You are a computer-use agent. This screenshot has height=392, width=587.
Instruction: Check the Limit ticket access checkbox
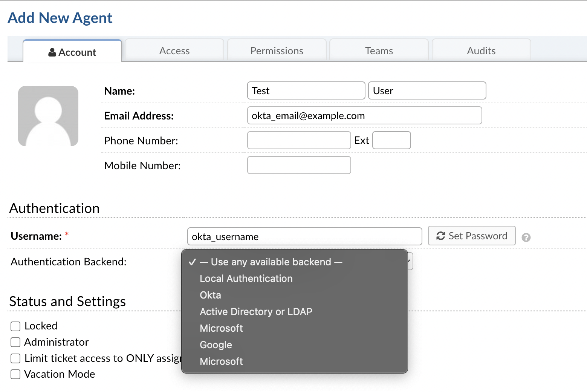click(15, 358)
